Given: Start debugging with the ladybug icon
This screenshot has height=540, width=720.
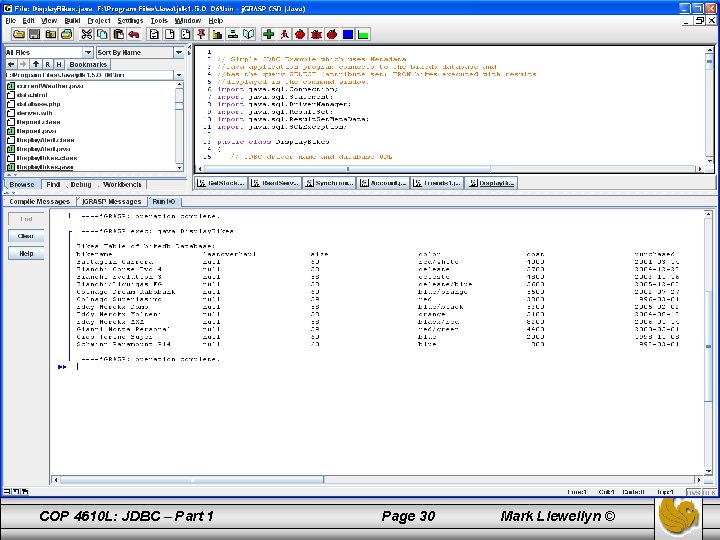Looking at the screenshot, I should tap(315, 34).
